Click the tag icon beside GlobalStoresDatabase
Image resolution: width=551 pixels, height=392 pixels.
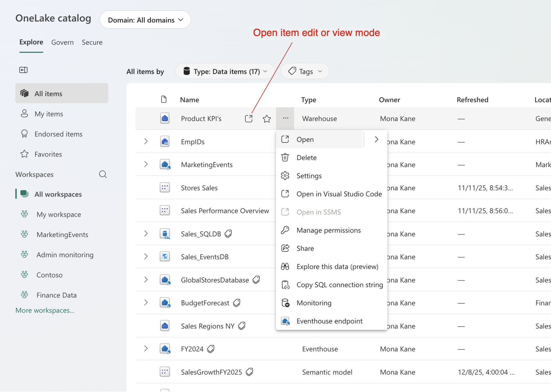click(x=256, y=280)
